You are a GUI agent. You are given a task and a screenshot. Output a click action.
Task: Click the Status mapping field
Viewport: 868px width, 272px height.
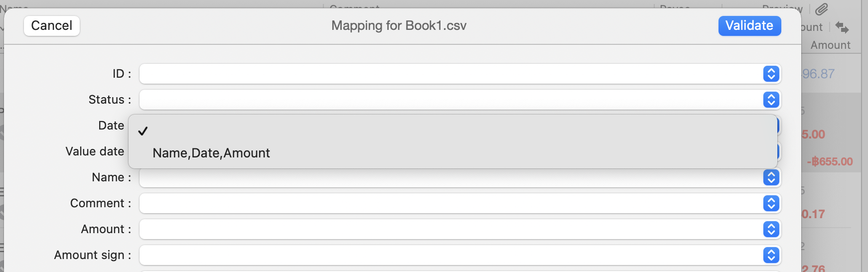[x=460, y=100]
